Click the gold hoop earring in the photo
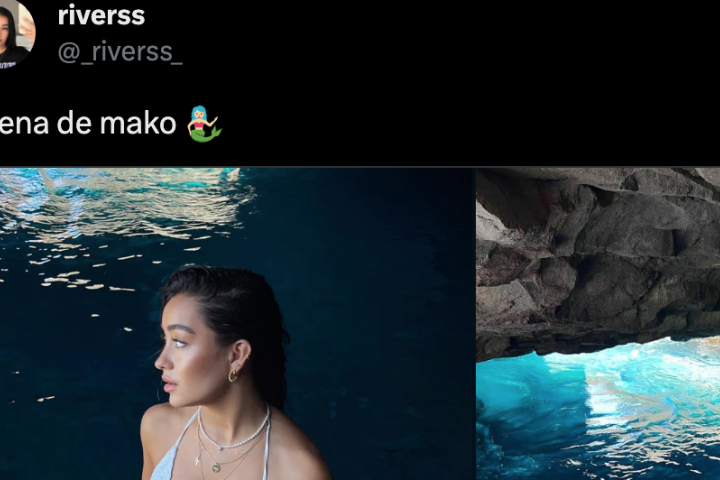The width and height of the screenshot is (720, 480). 233,375
